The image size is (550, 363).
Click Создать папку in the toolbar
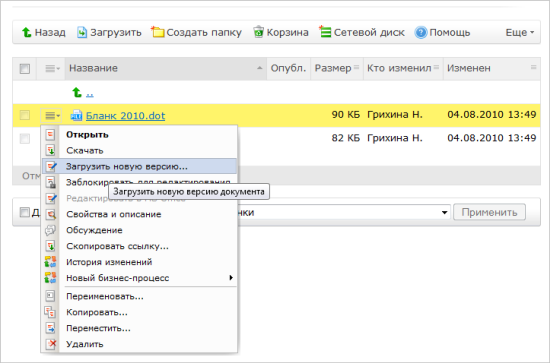[204, 33]
